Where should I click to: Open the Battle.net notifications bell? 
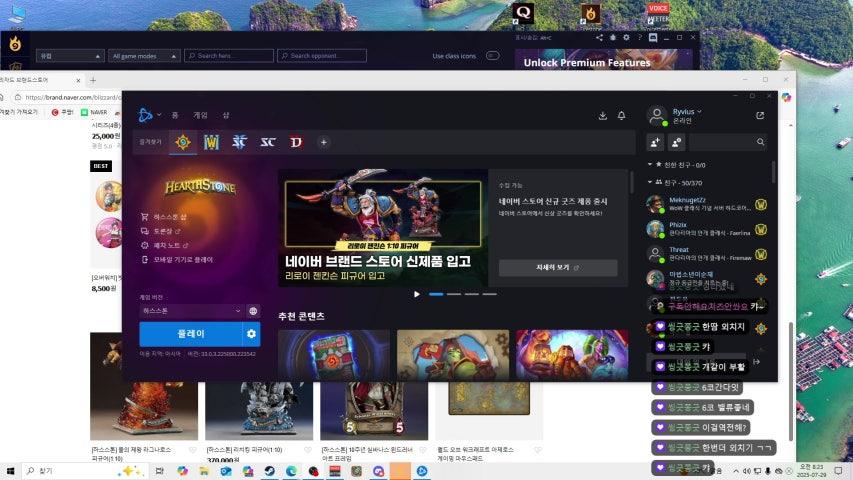tap(621, 115)
